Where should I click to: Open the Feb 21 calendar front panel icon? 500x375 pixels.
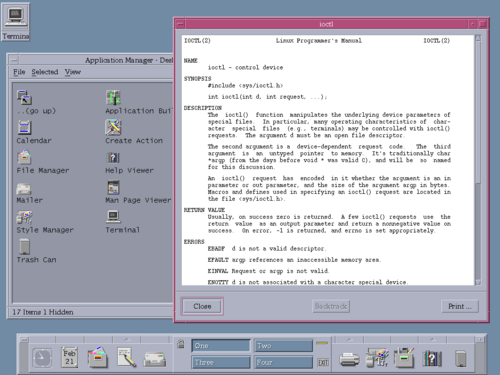69,357
